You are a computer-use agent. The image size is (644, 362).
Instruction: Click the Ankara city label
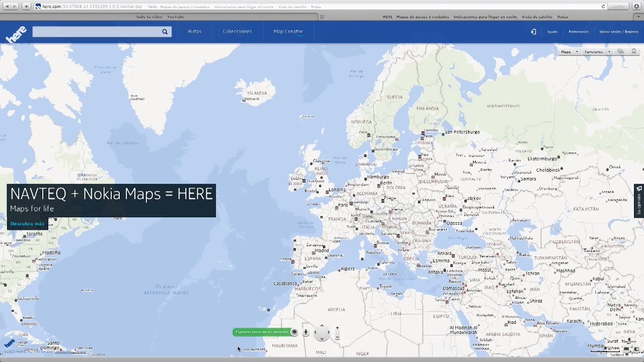coord(445,253)
